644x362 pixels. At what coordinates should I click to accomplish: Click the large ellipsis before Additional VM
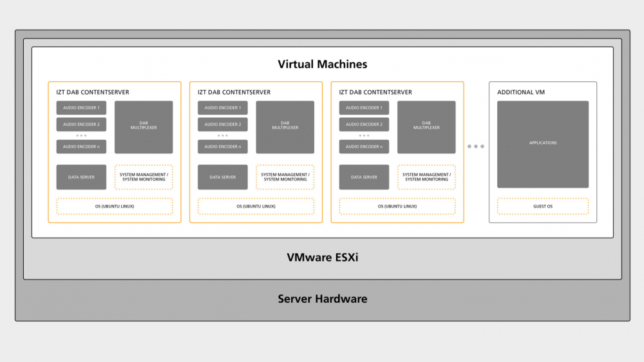[476, 146]
